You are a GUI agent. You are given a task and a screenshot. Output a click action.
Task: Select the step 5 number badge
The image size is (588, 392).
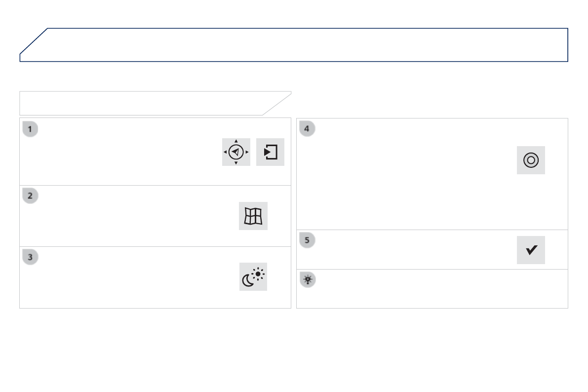(x=307, y=240)
